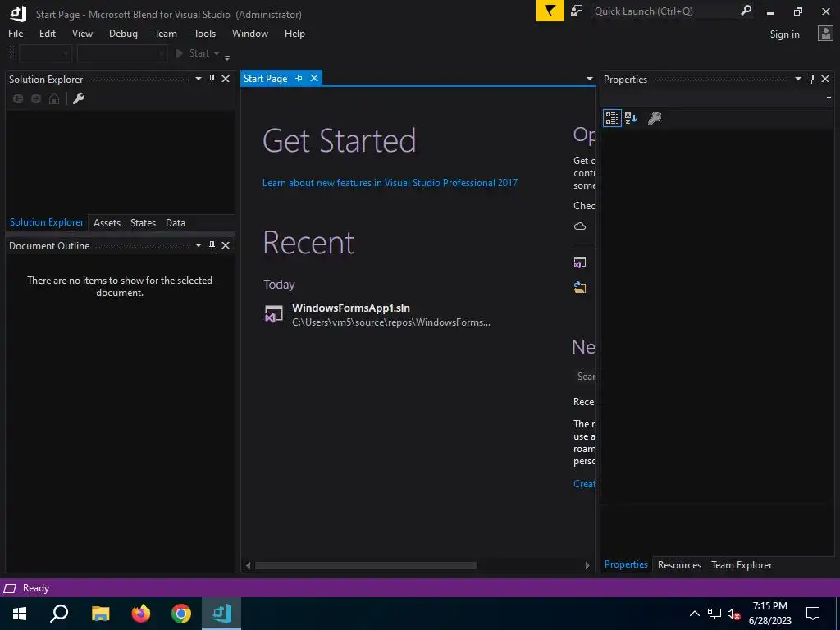Click Solution Explorer Forward arrow icon
This screenshot has width=840, height=630.
tap(36, 98)
